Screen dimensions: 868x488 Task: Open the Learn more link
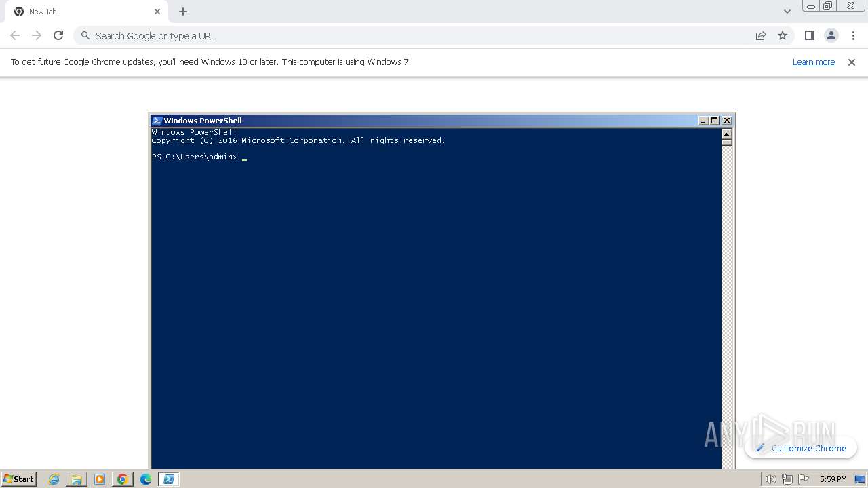814,62
